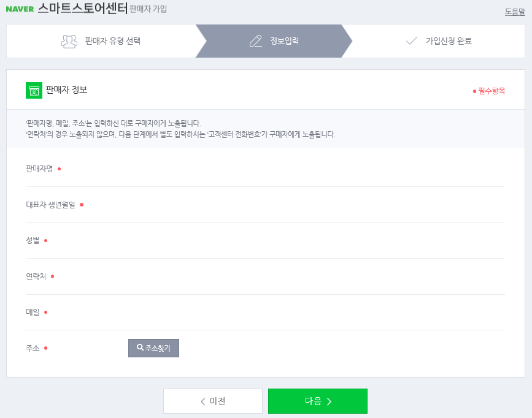Screen dimensions: 532x418
Task: Click the 필수항목 red indicator
Action: coord(489,91)
